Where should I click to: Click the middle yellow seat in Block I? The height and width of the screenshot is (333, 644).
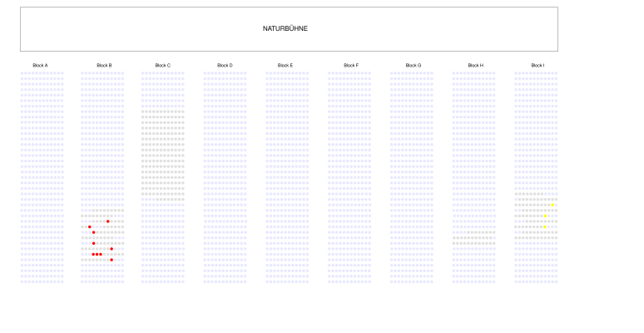click(545, 216)
